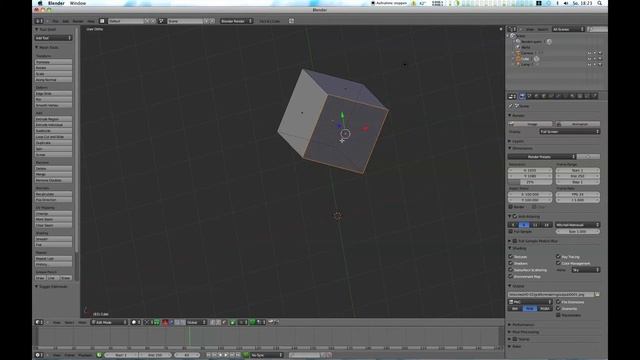Open the Display Full Screen dropdown
Viewport: 640px width, 360px height.
click(569, 131)
